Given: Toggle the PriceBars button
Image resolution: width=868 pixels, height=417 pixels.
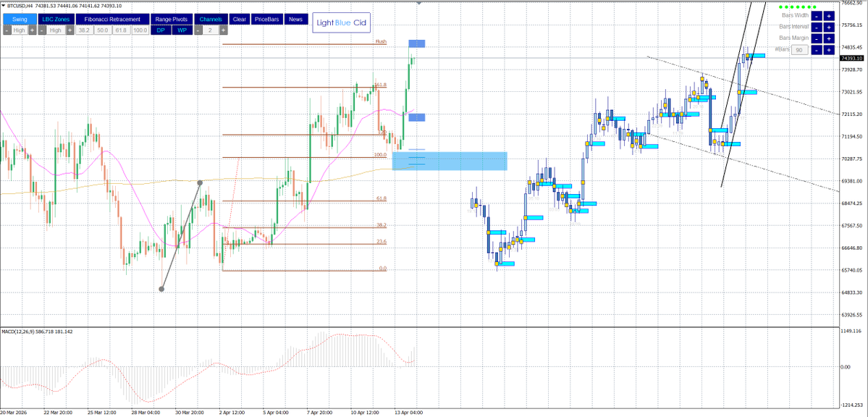Looking at the screenshot, I should (268, 19).
